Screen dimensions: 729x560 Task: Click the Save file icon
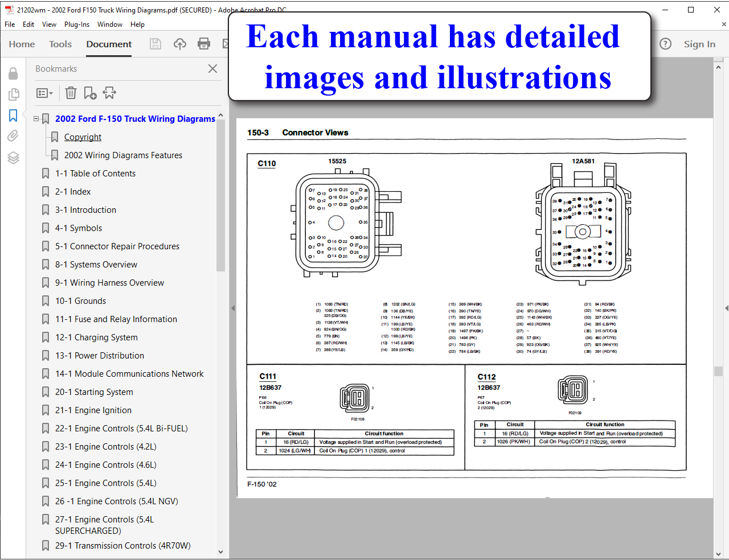[155, 44]
